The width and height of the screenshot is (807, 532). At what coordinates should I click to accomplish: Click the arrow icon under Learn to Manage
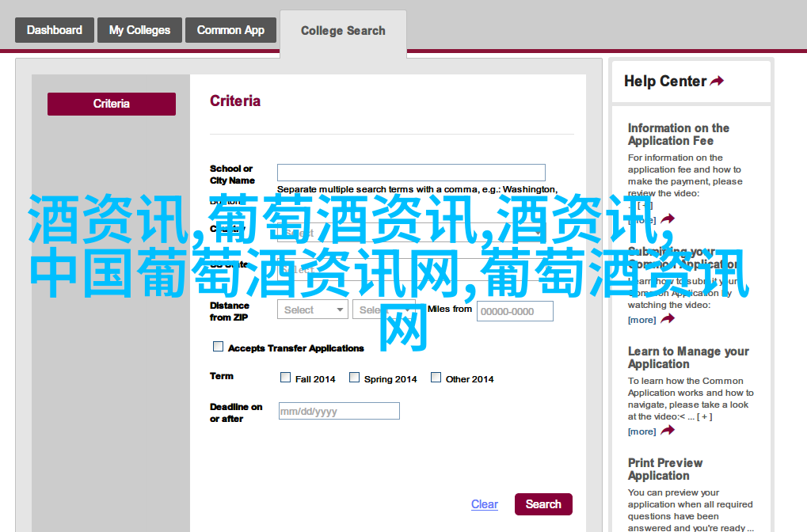coord(668,431)
